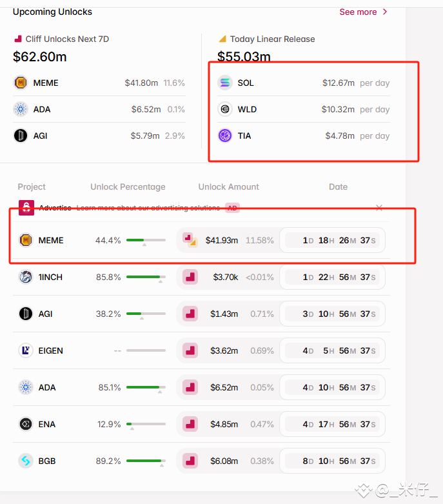Open the See more link
Image resolution: width=443 pixels, height=504 pixels.
(358, 12)
